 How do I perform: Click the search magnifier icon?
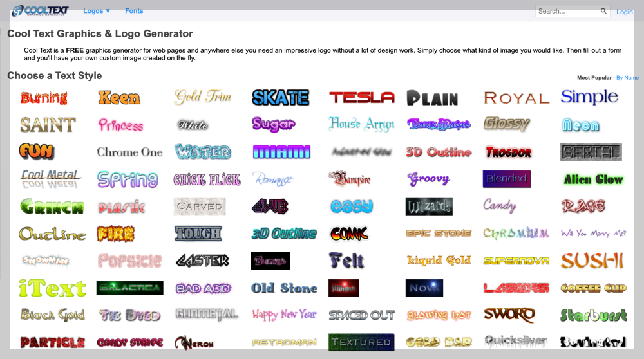(x=603, y=11)
